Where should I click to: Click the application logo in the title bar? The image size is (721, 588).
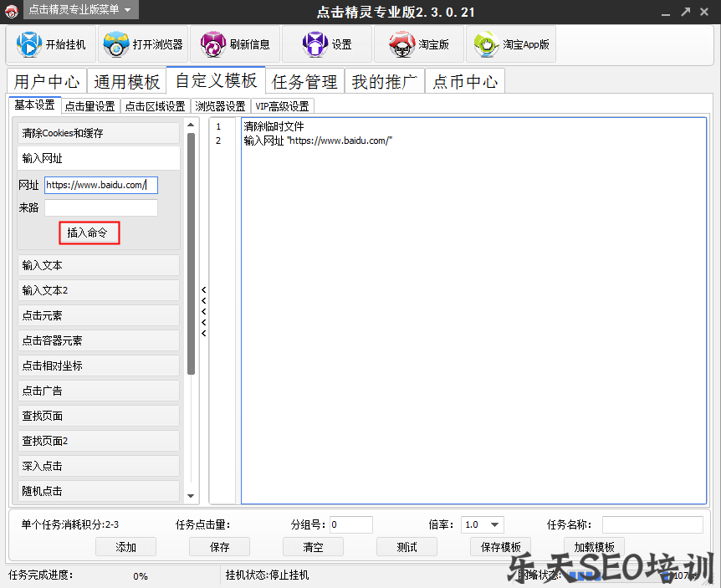[x=12, y=11]
